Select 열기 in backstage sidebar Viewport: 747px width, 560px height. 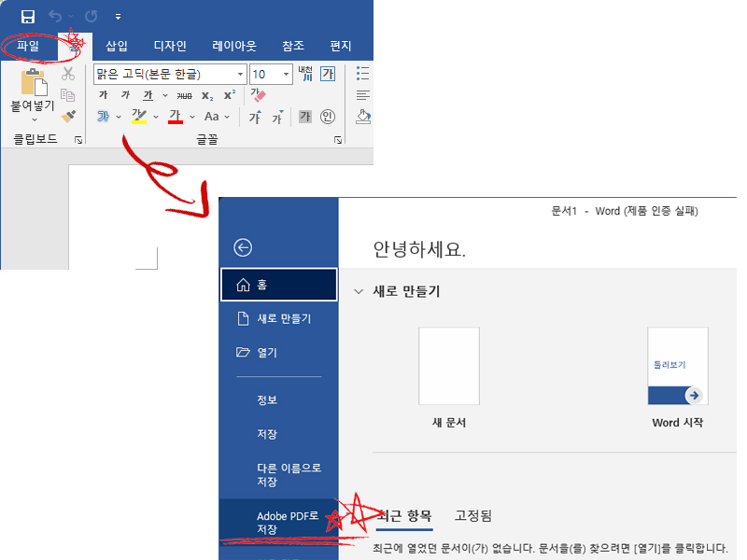pyautogui.click(x=279, y=353)
